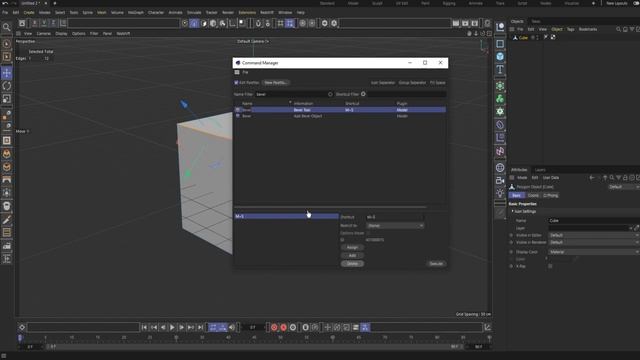The height and width of the screenshot is (360, 640).
Task: Click the magnifier search icon at top left
Action: click(x=7, y=27)
